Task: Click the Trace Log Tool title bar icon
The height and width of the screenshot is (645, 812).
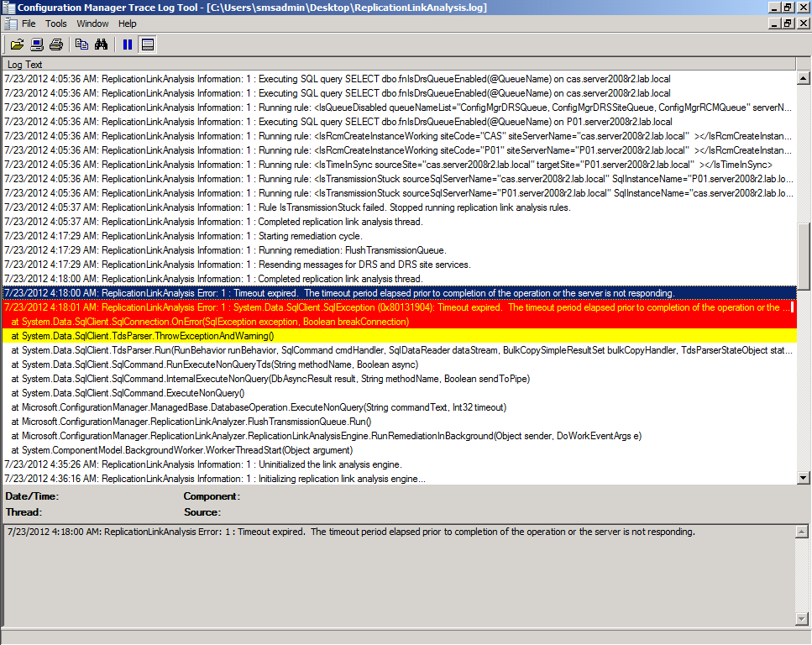Action: 8,8
